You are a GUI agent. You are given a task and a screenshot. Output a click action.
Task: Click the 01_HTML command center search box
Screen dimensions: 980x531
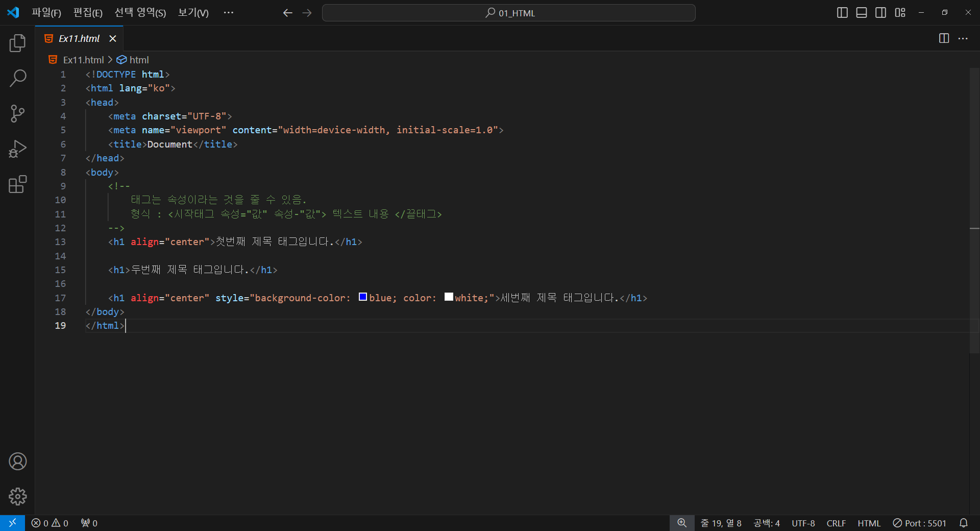508,13
